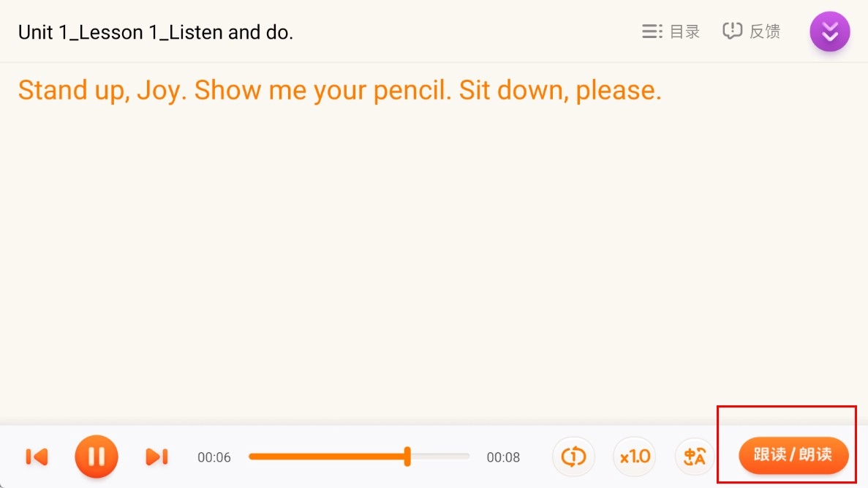Open the 目录 contents list icon
Viewport: 868px width, 488px height.
point(652,31)
